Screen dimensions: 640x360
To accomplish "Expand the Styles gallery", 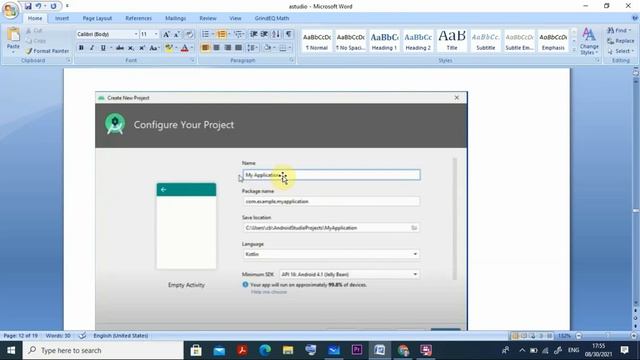I will (574, 49).
